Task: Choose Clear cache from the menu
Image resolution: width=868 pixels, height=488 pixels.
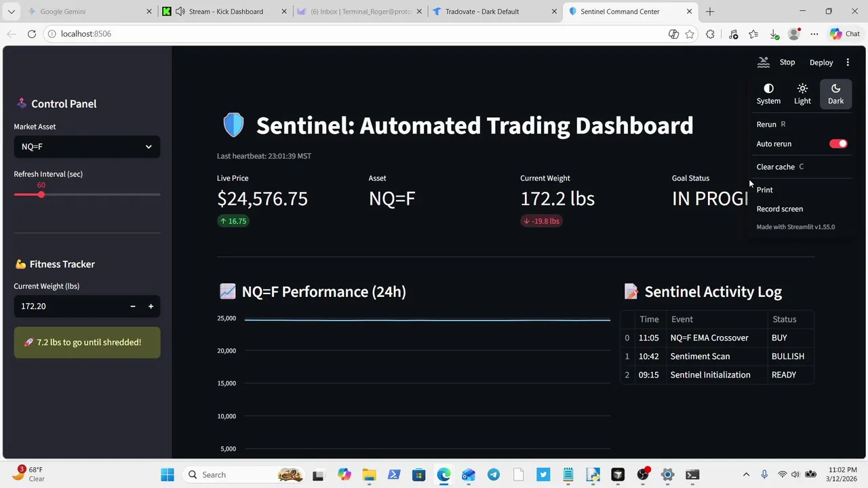Action: click(x=801, y=167)
